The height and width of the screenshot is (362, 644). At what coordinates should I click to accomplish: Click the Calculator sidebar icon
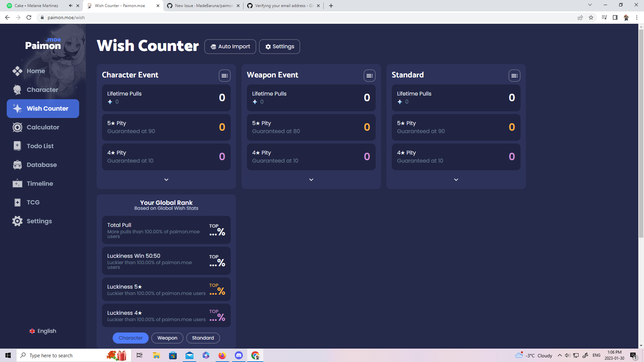17,127
